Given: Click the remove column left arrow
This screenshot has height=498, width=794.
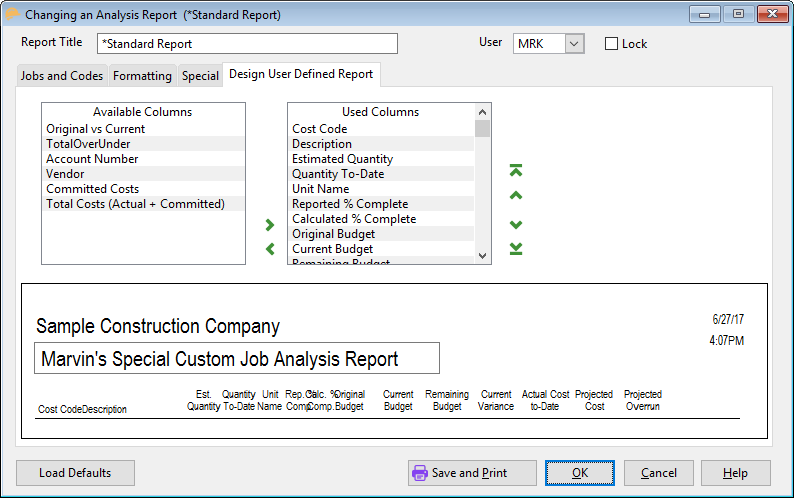Looking at the screenshot, I should [269, 249].
